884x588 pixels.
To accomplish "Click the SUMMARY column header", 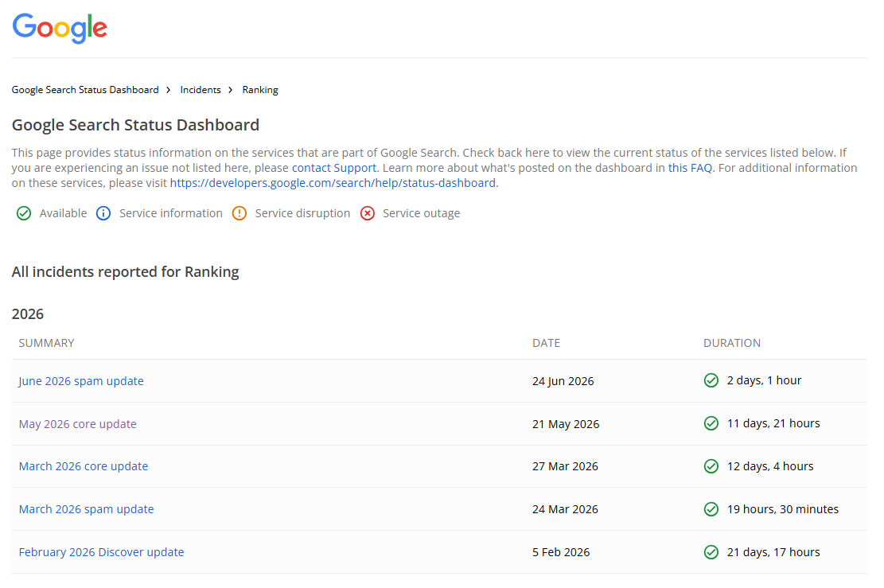I will [46, 343].
